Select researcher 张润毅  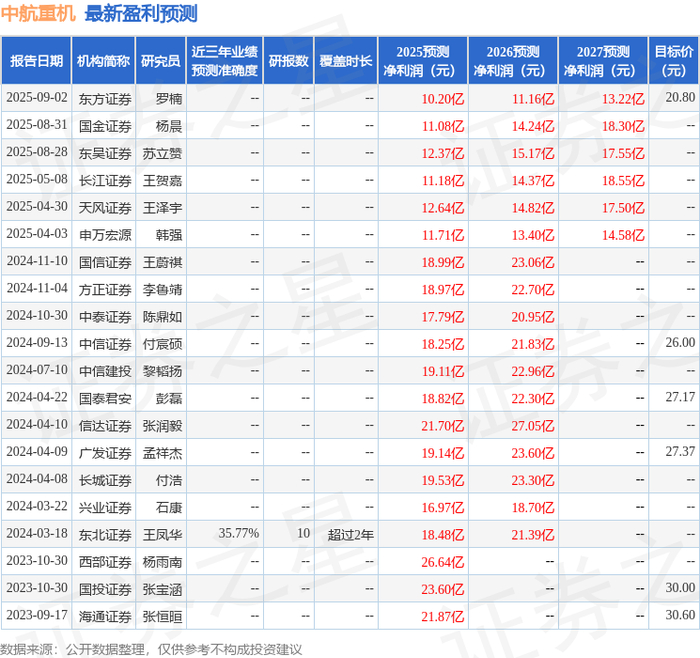[162, 425]
